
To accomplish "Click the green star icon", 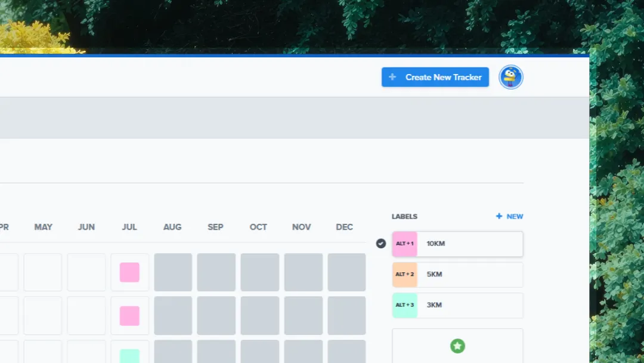I will click(457, 346).
